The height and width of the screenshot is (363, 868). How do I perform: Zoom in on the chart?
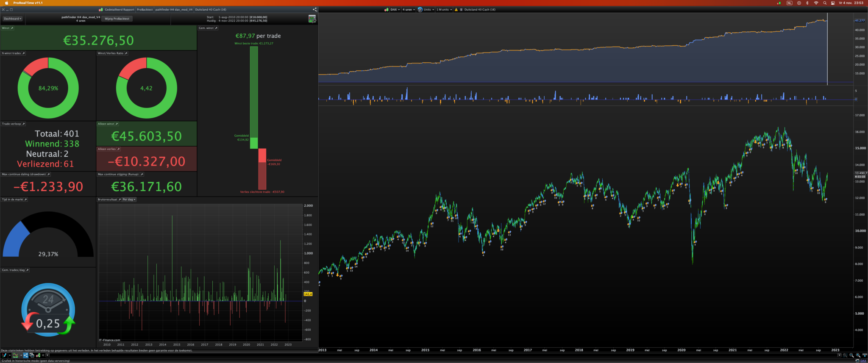858,355
